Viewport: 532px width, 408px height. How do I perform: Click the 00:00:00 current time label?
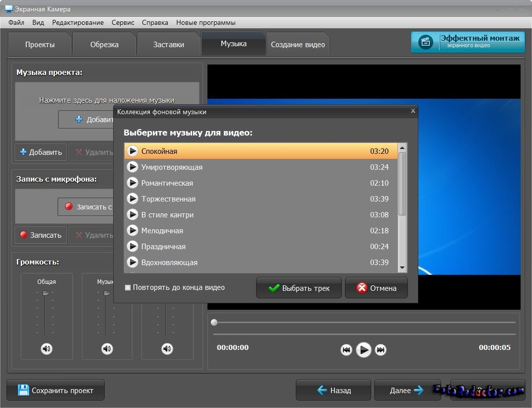click(x=233, y=347)
